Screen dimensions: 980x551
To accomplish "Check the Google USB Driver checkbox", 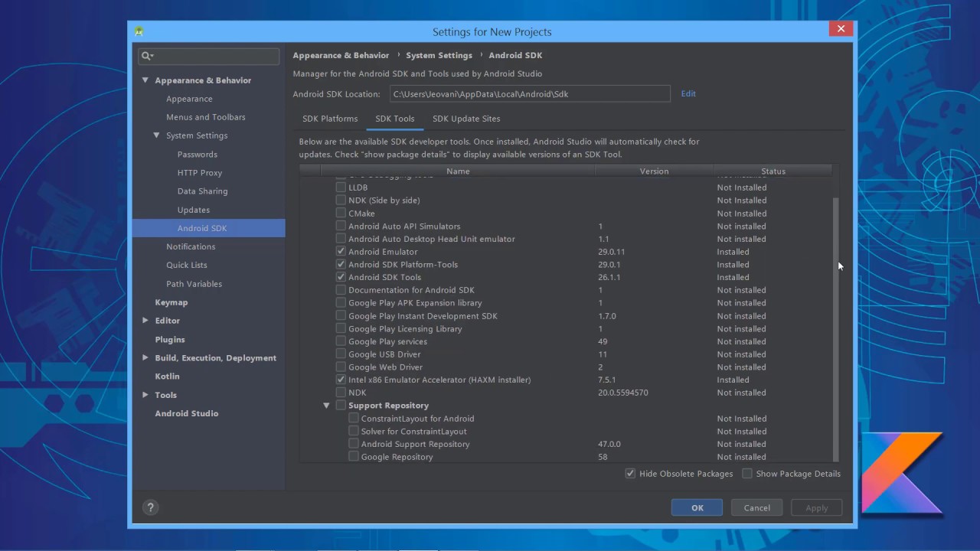I will 341,354.
